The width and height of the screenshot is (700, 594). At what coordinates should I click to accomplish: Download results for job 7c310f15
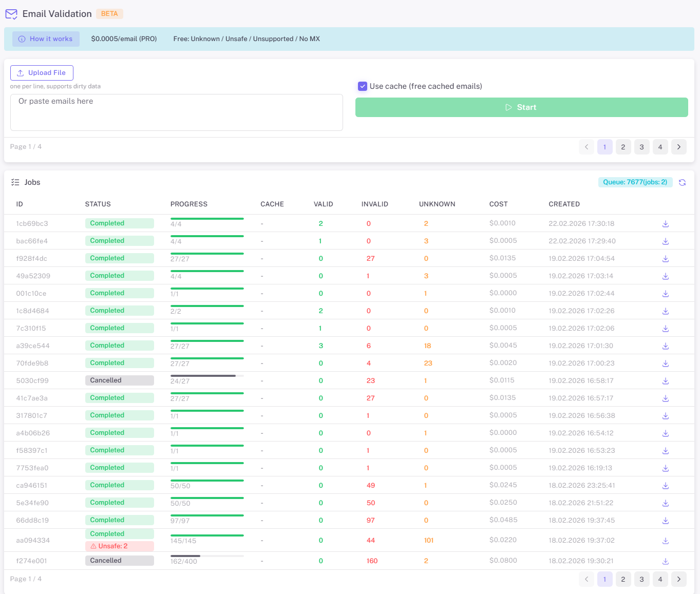pyautogui.click(x=665, y=329)
